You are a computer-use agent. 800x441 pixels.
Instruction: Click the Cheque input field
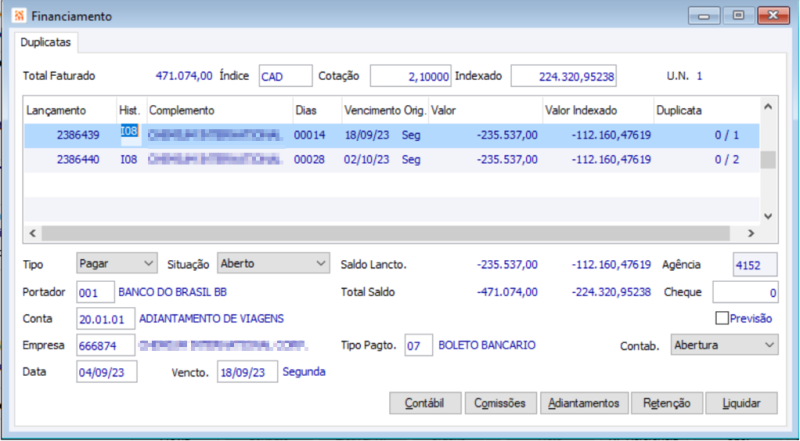(745, 292)
